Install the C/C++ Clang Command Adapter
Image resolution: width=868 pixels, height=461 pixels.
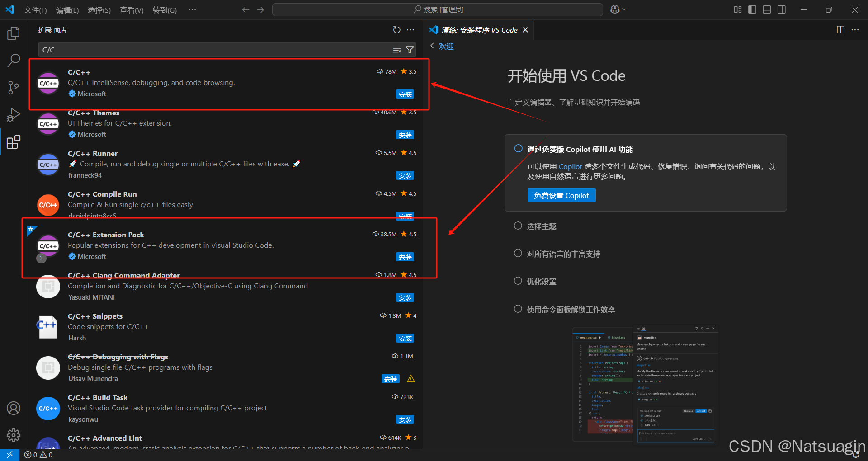405,297
